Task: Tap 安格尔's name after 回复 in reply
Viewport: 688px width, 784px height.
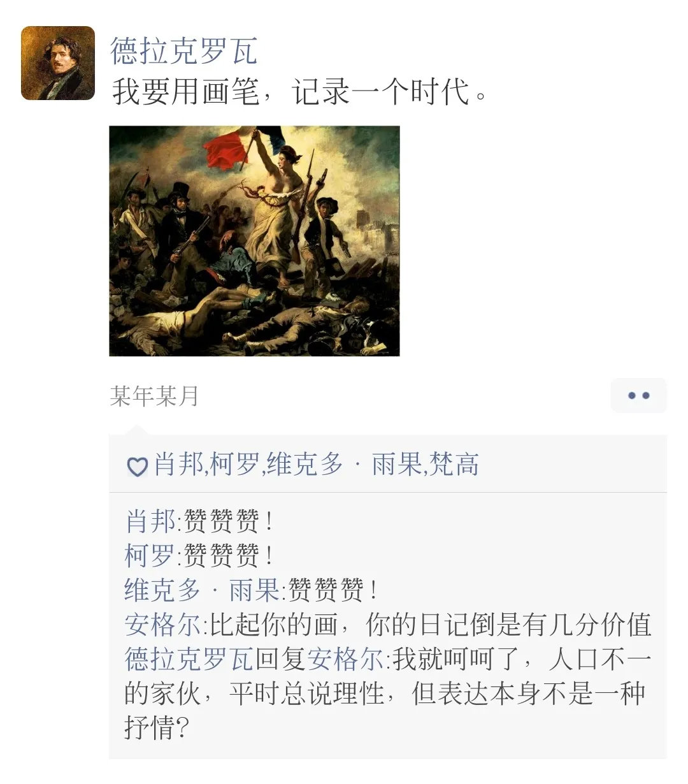Action: click(x=345, y=659)
